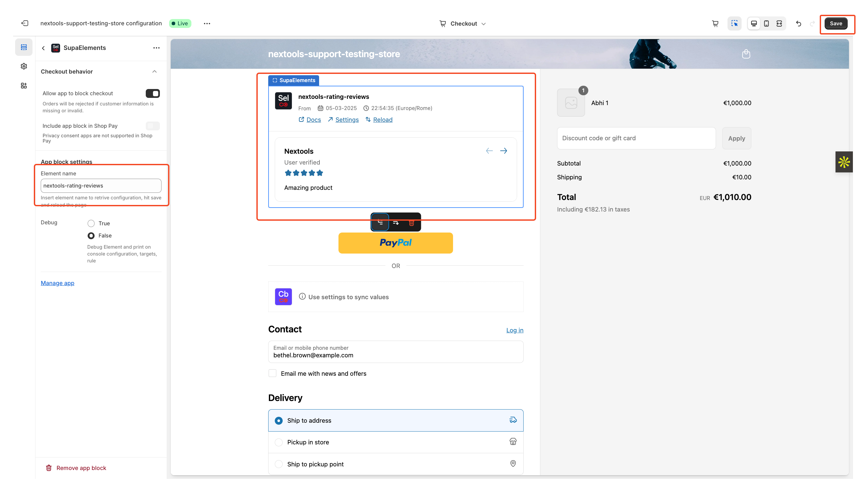Show previous review with left arrow
868x492 pixels.
[489, 151]
